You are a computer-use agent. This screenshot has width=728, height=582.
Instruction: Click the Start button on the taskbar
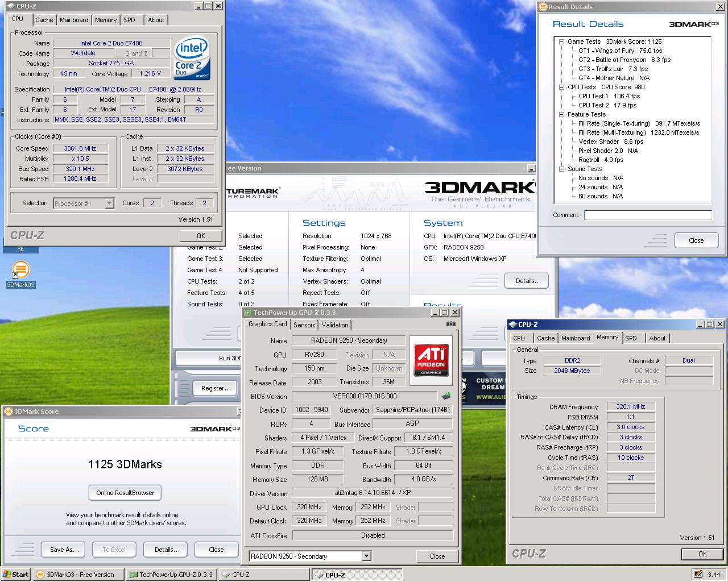(x=16, y=575)
